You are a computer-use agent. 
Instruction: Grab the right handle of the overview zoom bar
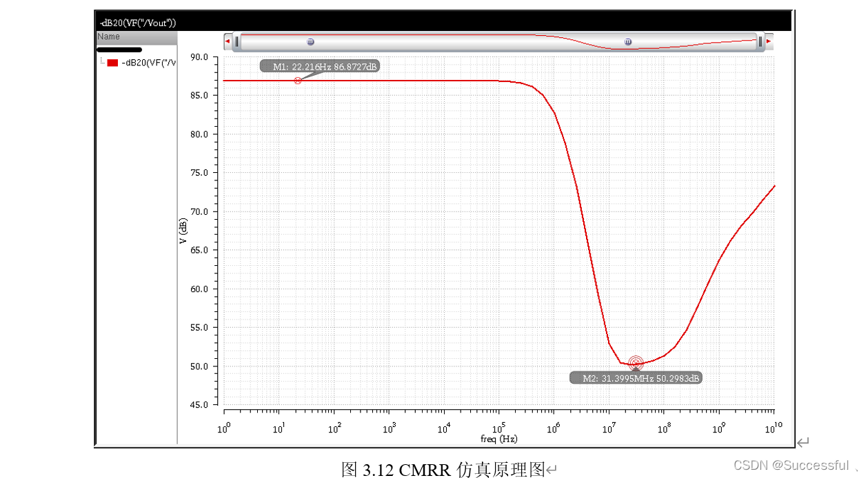[760, 41]
